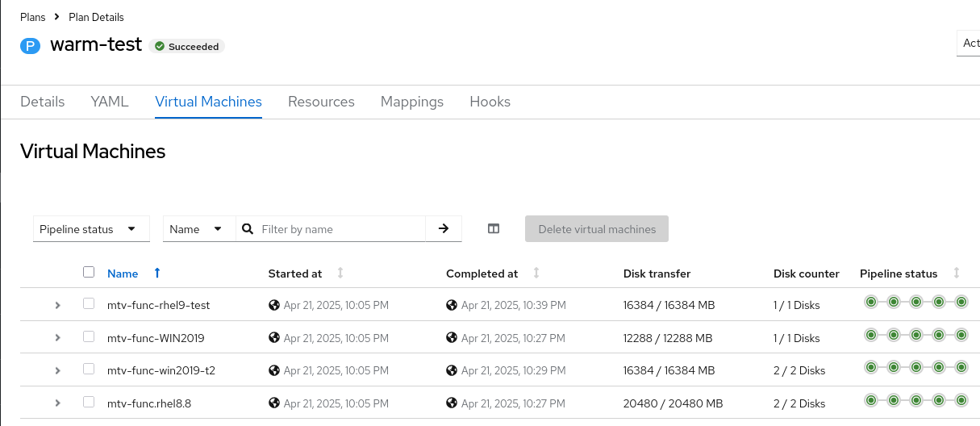Select the mtv-func-rhel9-test checkbox
This screenshot has width=980, height=426.
pos(89,304)
